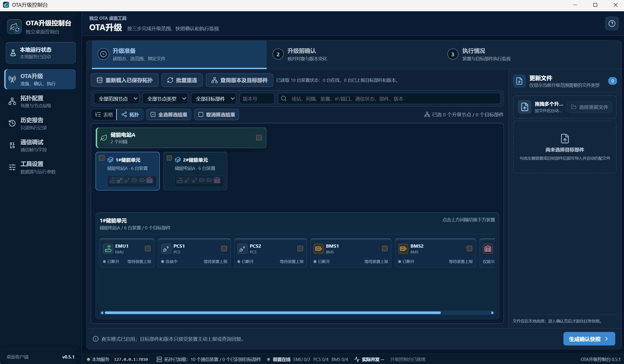The height and width of the screenshot is (364, 624).
Task: Check the 2#储能单元 bay checkbox
Action: tap(169, 158)
